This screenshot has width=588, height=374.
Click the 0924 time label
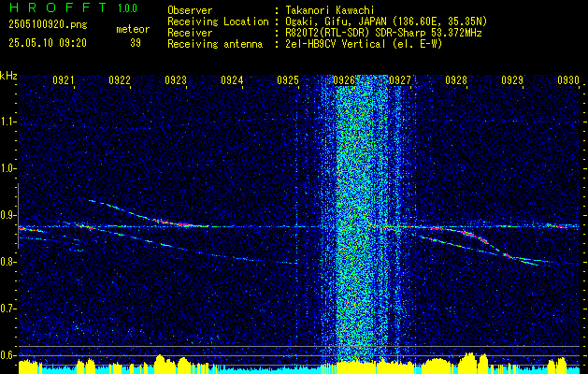click(232, 79)
